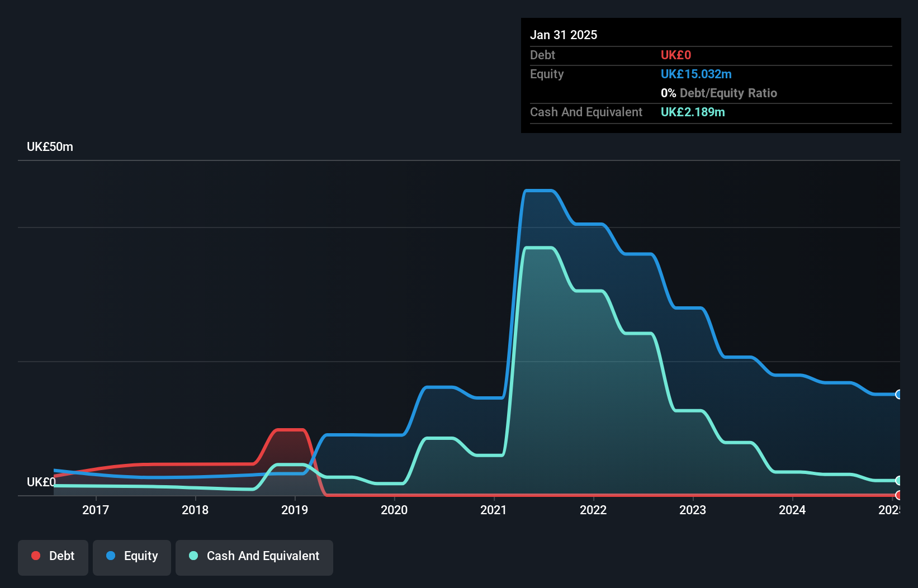Toggle the Debt series legend button
The height and width of the screenshot is (588, 918).
53,557
